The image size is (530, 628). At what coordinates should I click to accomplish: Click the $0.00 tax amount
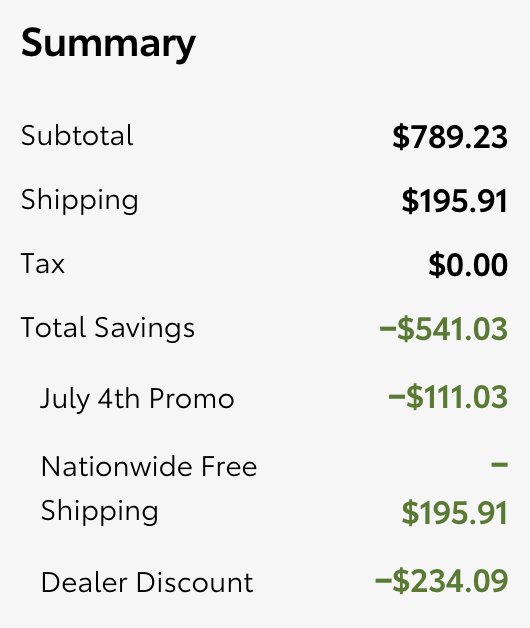tap(468, 265)
